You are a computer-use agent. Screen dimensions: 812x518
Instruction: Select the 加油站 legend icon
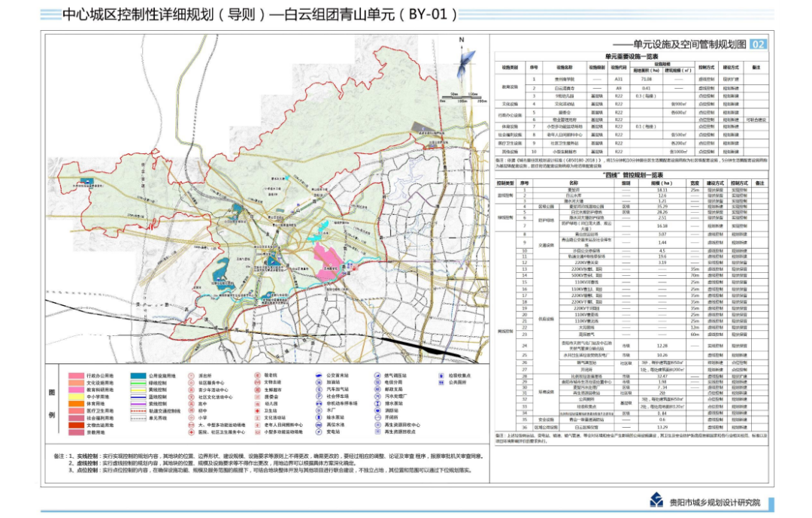[x=320, y=382]
